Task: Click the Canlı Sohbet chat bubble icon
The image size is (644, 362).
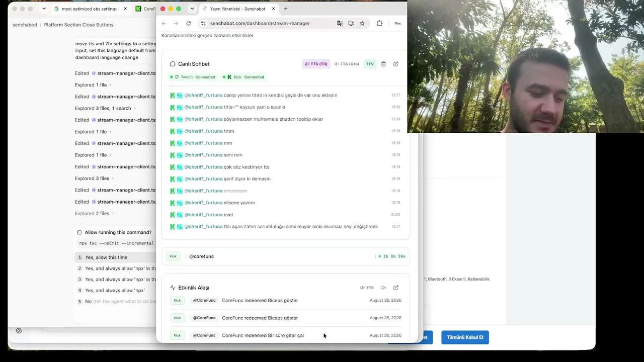Action: click(173, 64)
